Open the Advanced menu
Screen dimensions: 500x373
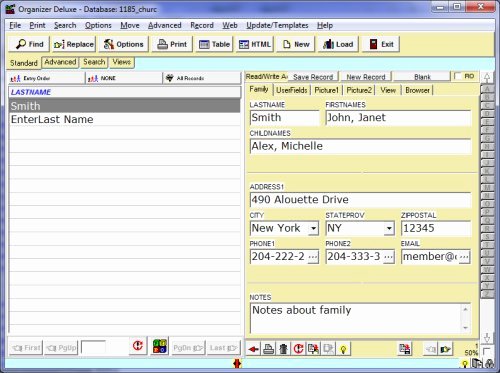pos(165,25)
